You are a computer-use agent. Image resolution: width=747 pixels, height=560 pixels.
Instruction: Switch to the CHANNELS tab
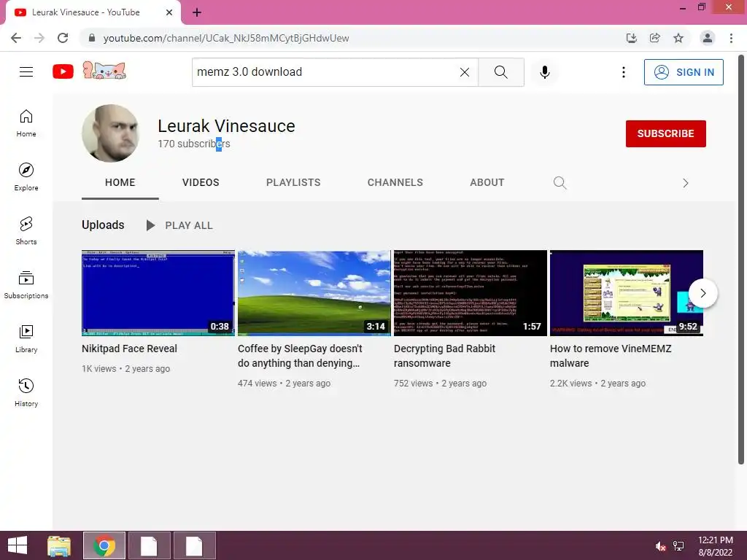click(x=395, y=183)
